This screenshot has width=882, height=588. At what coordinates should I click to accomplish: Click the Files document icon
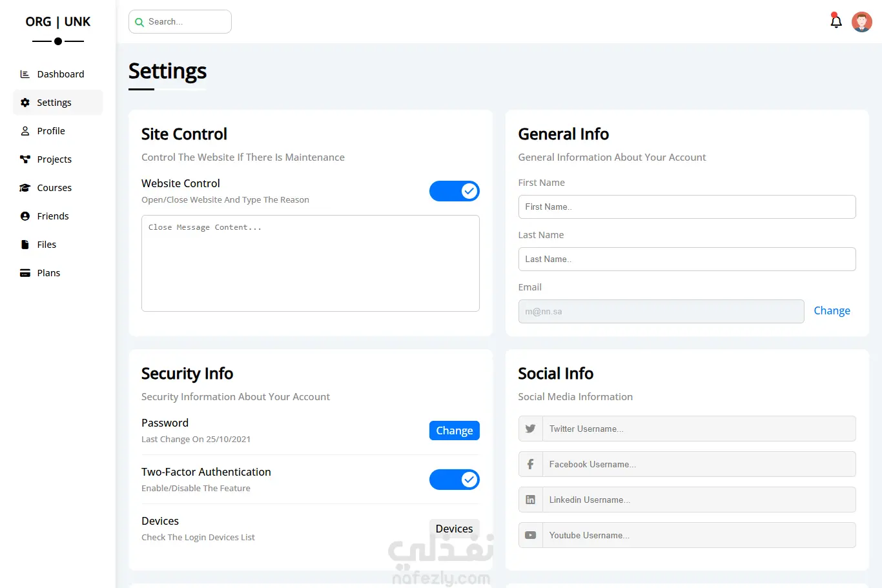point(25,245)
